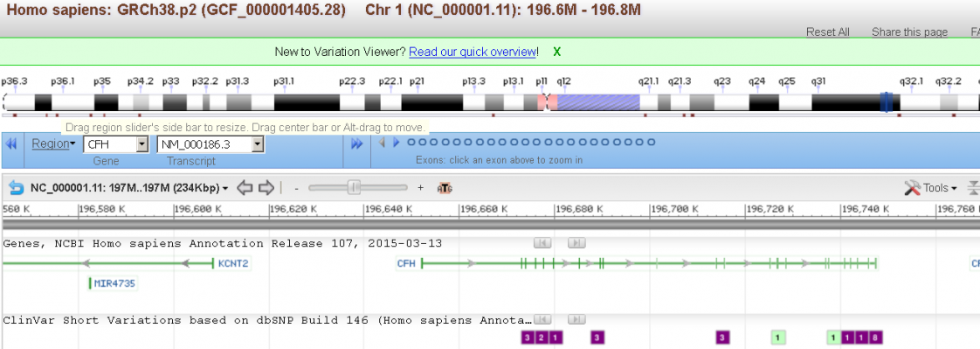The width and height of the screenshot is (980, 349).
Task: Pan right with the right arrow icon
Action: pos(267,187)
